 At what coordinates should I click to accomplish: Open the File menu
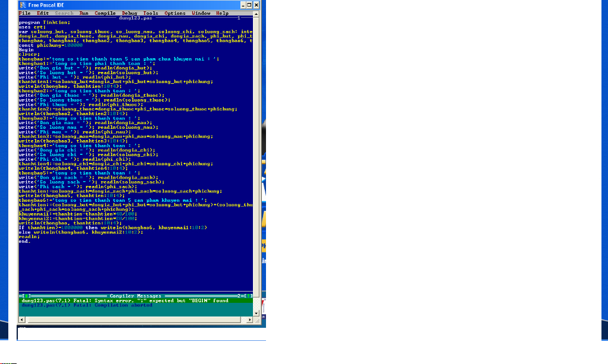[24, 13]
